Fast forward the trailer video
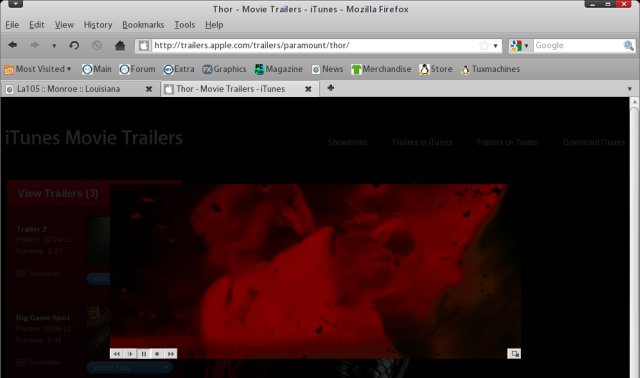The image size is (640, 378). pyautogui.click(x=171, y=354)
